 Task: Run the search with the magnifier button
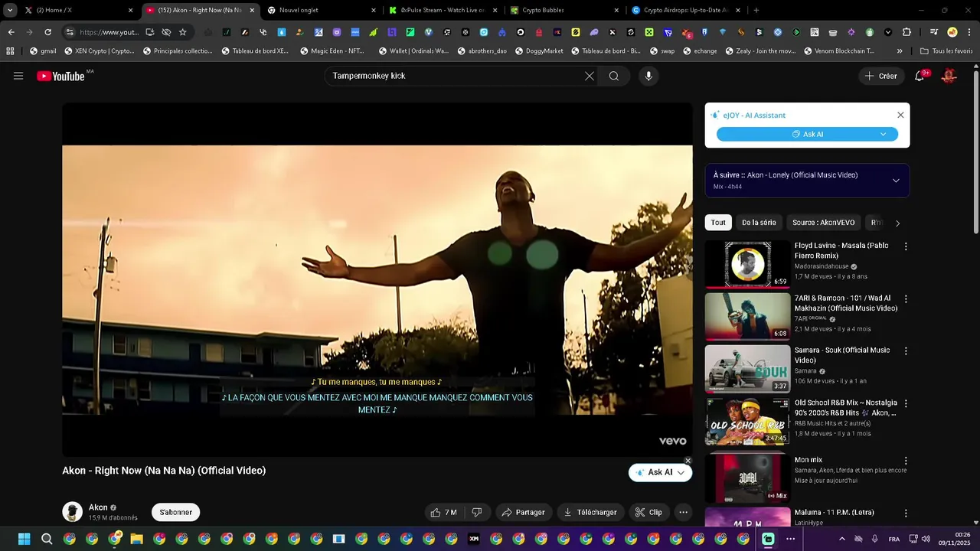click(614, 76)
